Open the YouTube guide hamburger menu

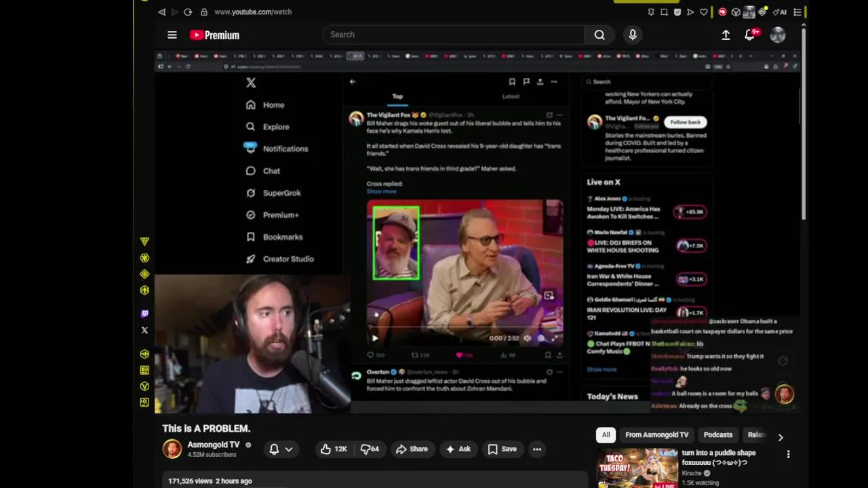click(x=172, y=35)
